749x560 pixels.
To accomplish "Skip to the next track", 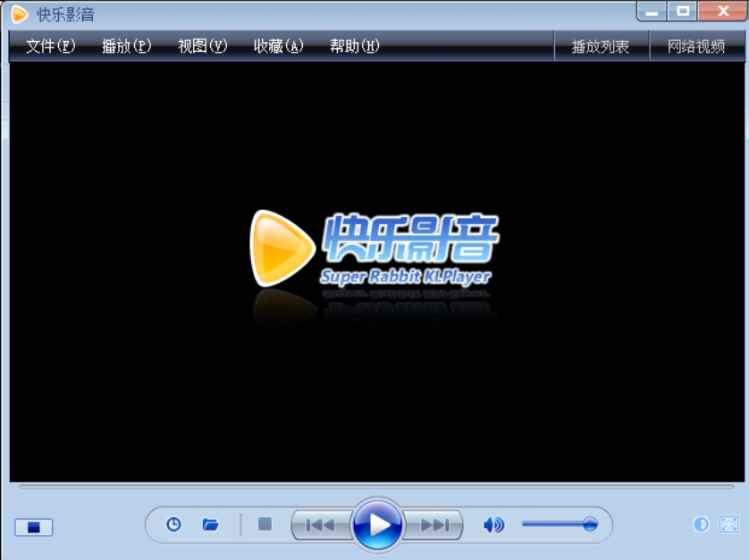I will coord(433,525).
